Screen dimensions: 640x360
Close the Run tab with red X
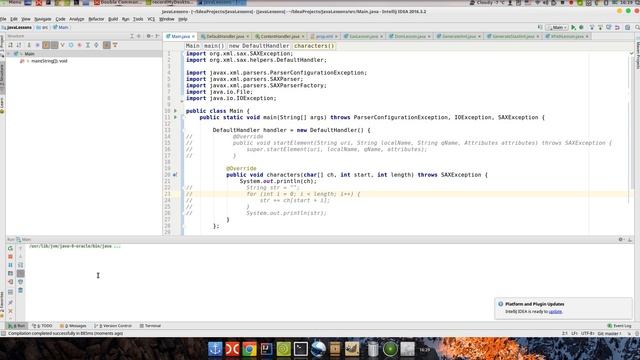coord(11,311)
